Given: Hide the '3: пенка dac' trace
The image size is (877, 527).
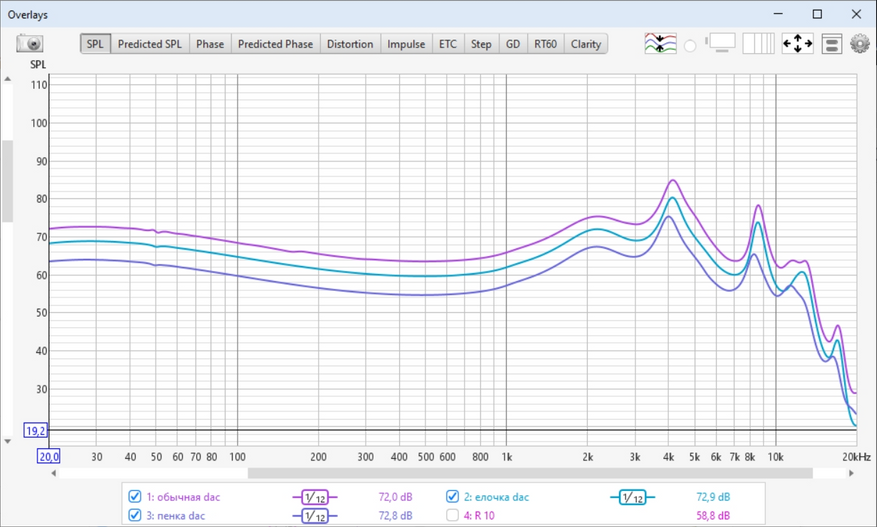Looking at the screenshot, I should (135, 516).
